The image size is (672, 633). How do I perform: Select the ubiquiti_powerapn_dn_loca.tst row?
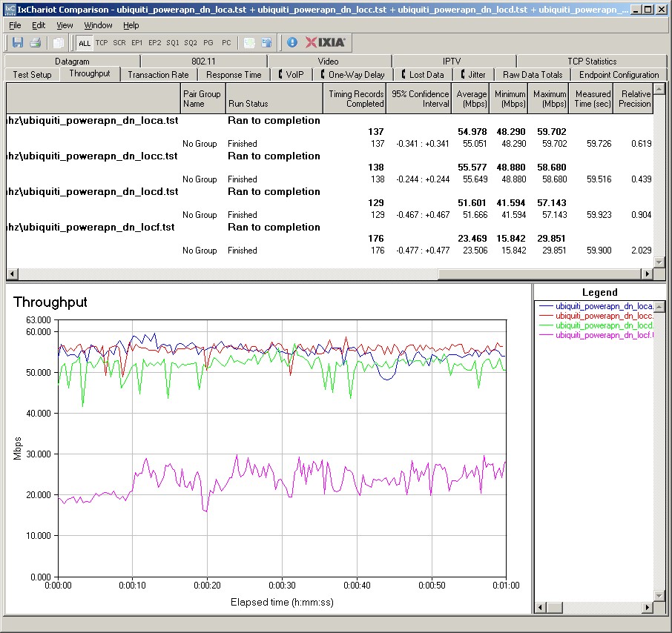pyautogui.click(x=330, y=120)
